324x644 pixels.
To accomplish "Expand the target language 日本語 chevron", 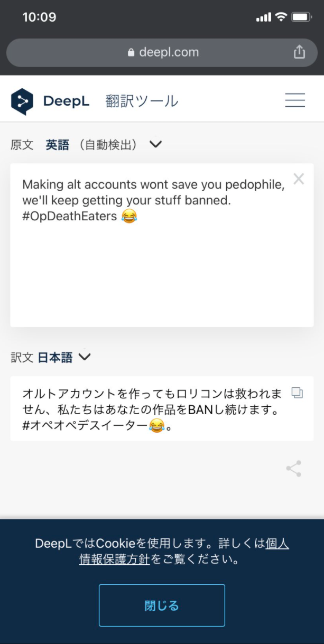I will pyautogui.click(x=84, y=357).
